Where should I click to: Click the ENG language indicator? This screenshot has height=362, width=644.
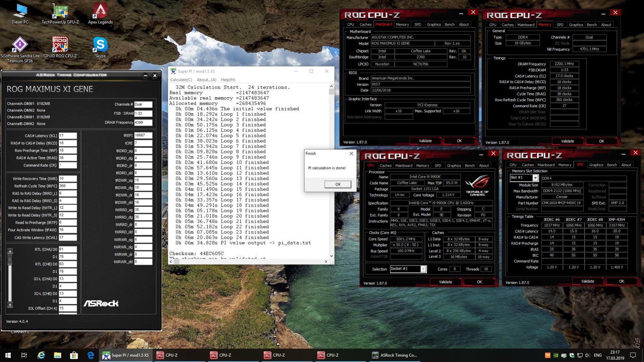tap(598, 355)
